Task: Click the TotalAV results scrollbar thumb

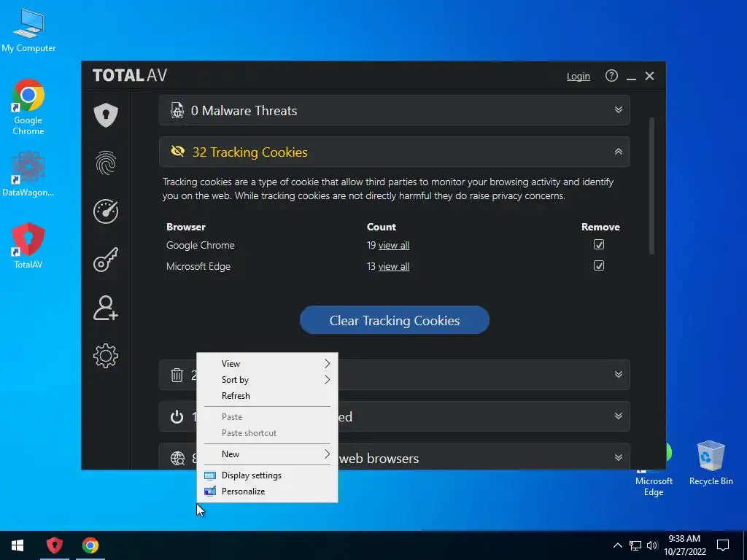Action: (651, 186)
